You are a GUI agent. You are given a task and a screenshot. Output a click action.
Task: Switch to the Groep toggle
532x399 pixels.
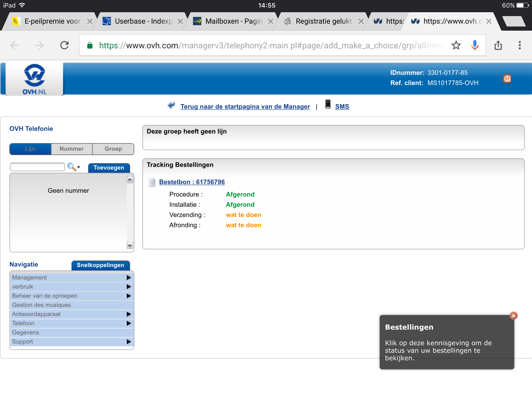pyautogui.click(x=113, y=149)
